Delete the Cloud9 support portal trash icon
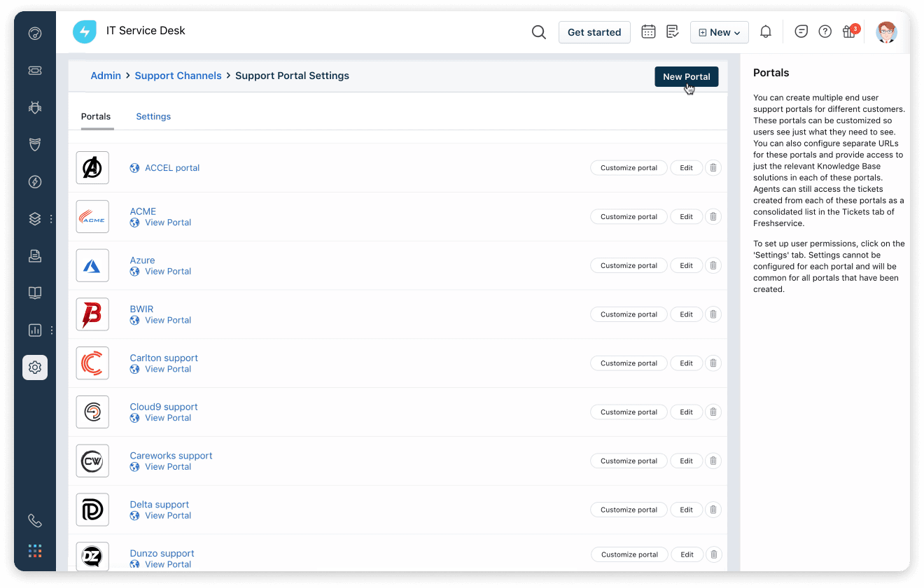This screenshot has height=588, width=924. [713, 412]
